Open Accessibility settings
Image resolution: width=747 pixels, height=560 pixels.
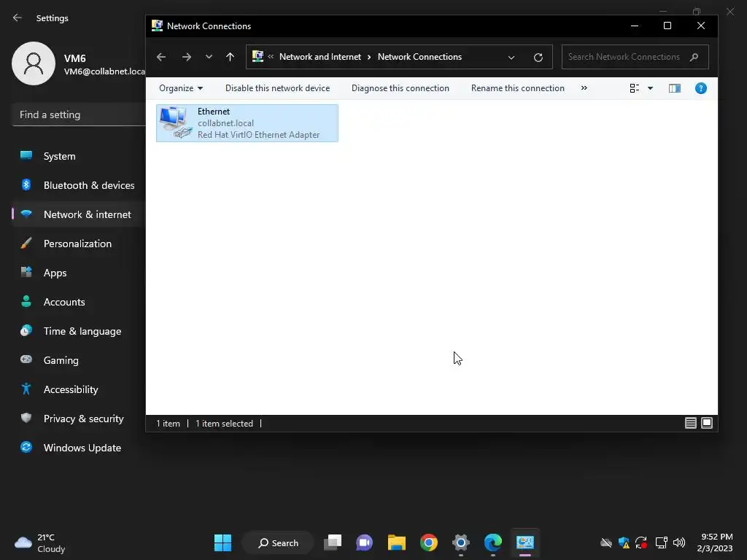[79, 389]
